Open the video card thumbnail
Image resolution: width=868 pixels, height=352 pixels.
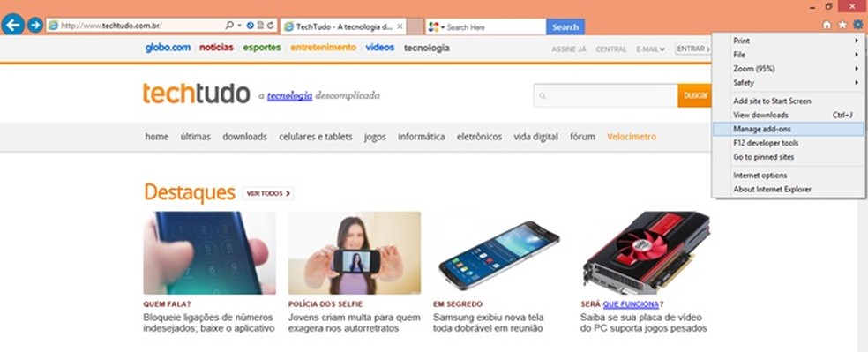pos(646,252)
